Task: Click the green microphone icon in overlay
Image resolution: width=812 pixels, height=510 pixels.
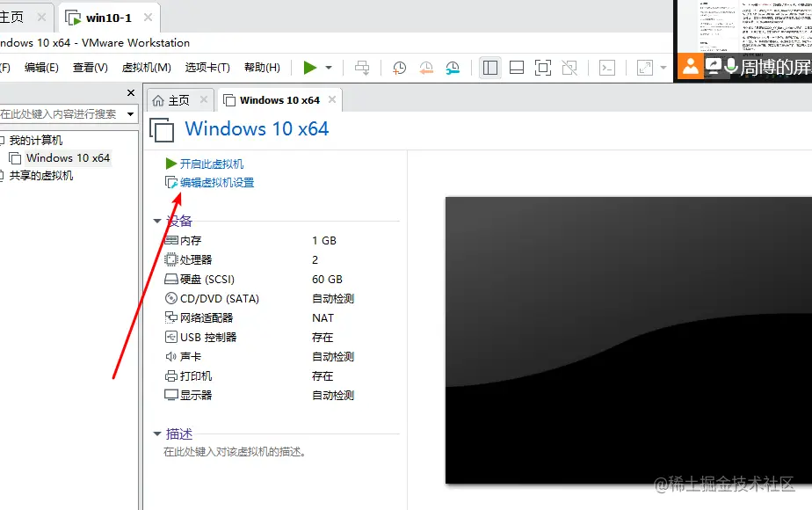Action: tap(731, 65)
